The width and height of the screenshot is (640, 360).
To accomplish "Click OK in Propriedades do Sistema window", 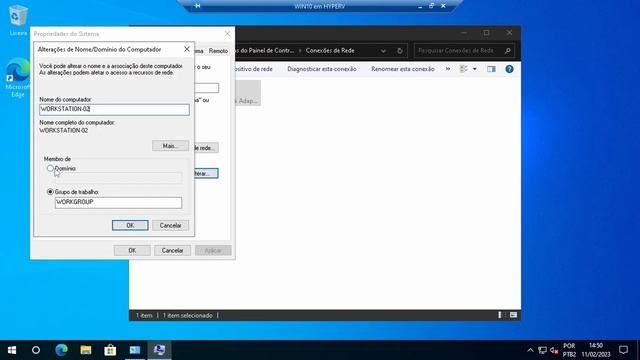I will pos(132,250).
